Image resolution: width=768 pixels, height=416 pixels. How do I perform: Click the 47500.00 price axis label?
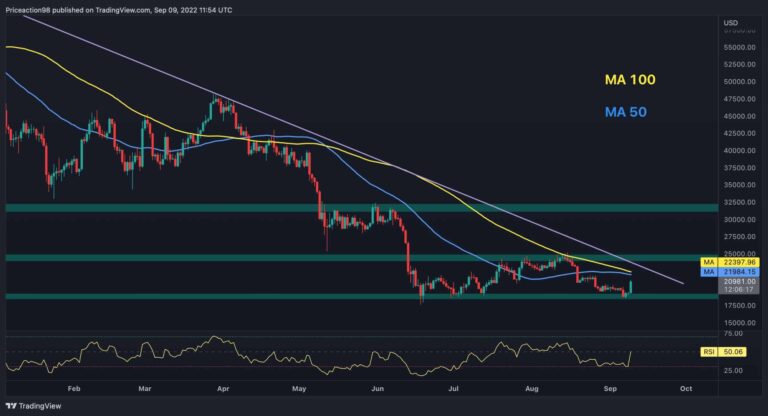coord(740,99)
